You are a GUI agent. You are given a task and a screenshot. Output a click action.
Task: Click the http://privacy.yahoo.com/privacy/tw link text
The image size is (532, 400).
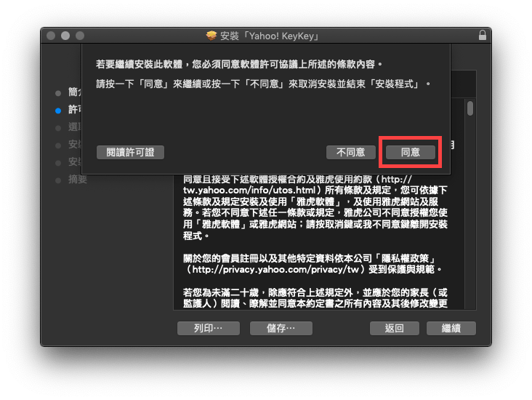click(x=275, y=270)
